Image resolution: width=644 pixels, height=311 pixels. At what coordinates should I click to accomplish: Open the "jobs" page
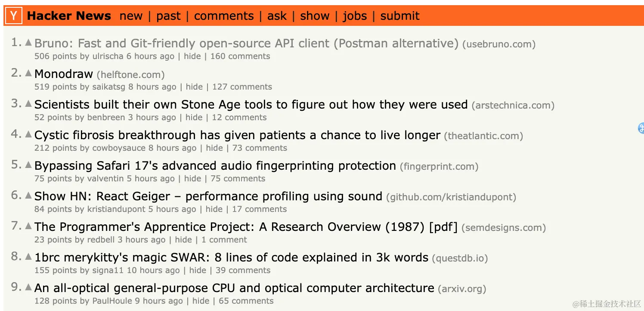tap(355, 16)
